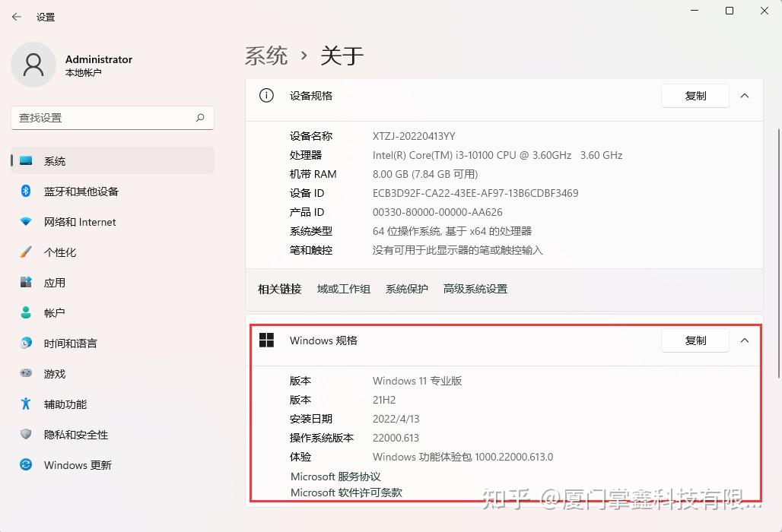Select device name XTZJ-20220413YY

pyautogui.click(x=414, y=136)
